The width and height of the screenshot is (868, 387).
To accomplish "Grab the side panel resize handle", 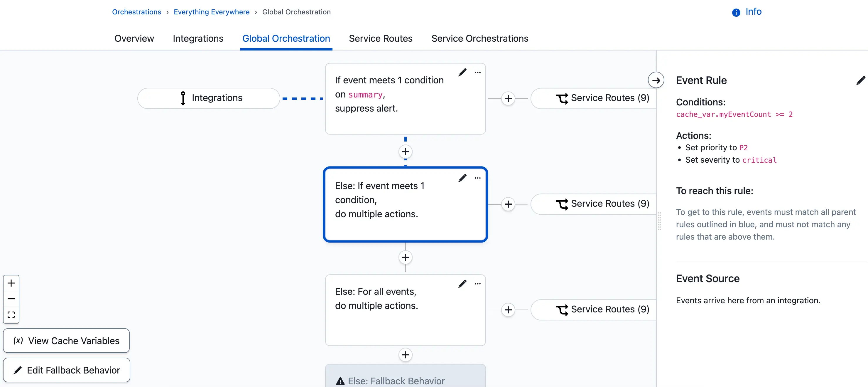I will pos(659,221).
